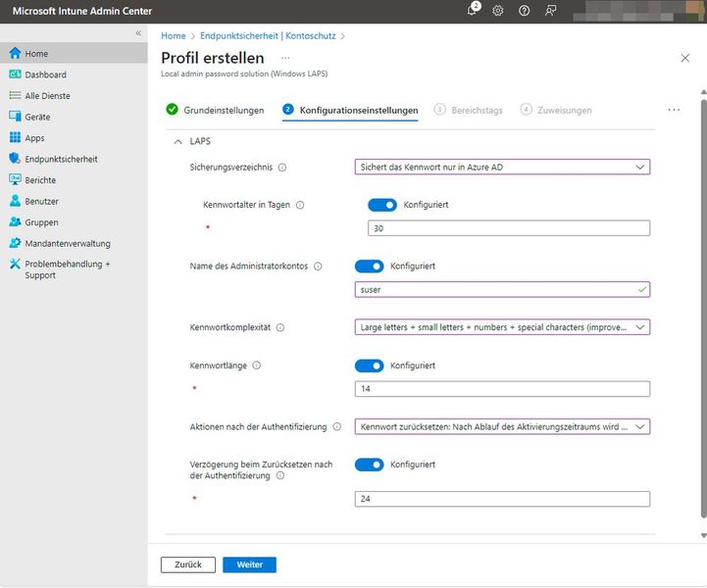
Task: Click the Dashboard icon in sidebar
Action: pyautogui.click(x=15, y=74)
